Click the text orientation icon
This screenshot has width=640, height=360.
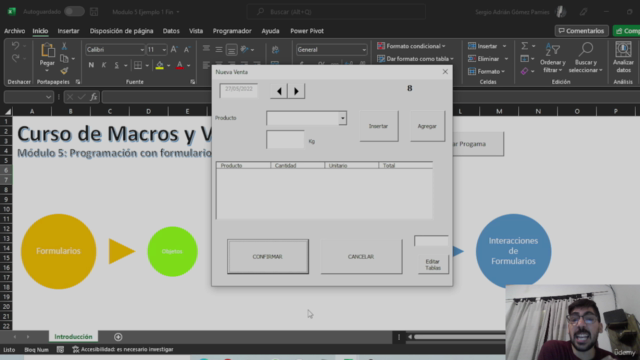pyautogui.click(x=245, y=49)
